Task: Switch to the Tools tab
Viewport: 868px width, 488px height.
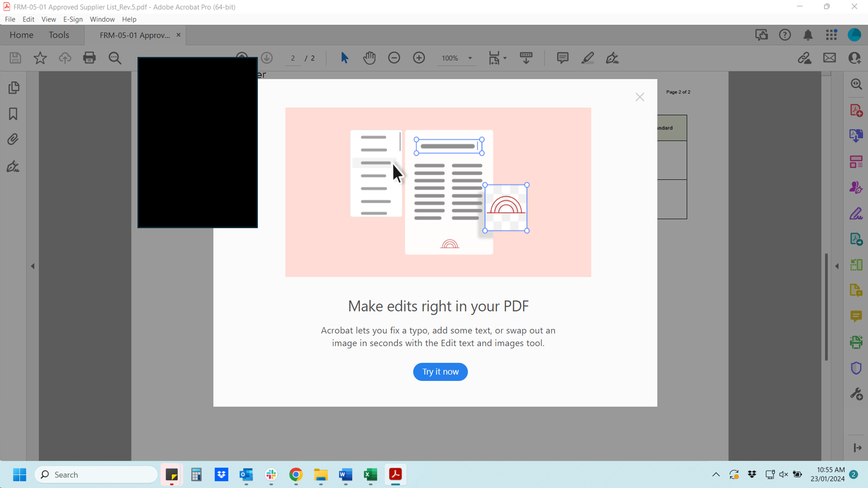Action: tap(59, 35)
